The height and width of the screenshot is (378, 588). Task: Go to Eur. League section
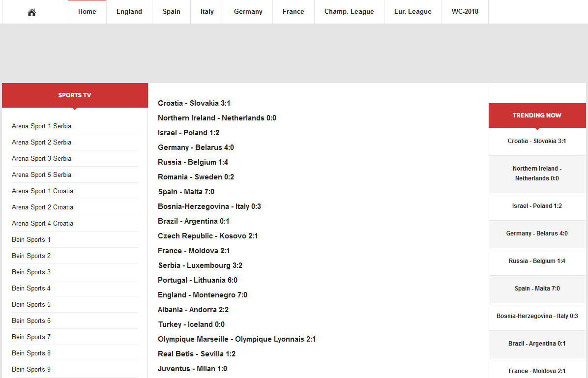(413, 12)
